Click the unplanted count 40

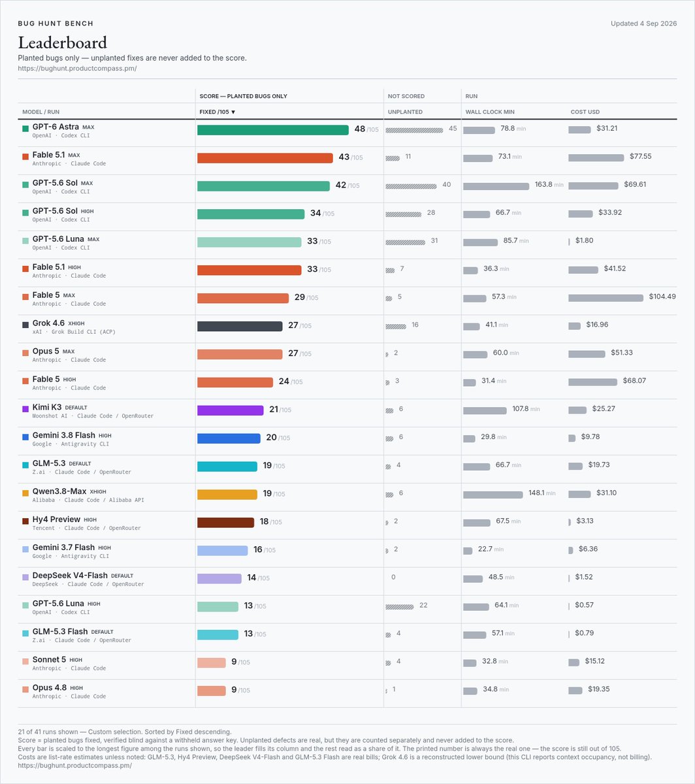click(447, 185)
